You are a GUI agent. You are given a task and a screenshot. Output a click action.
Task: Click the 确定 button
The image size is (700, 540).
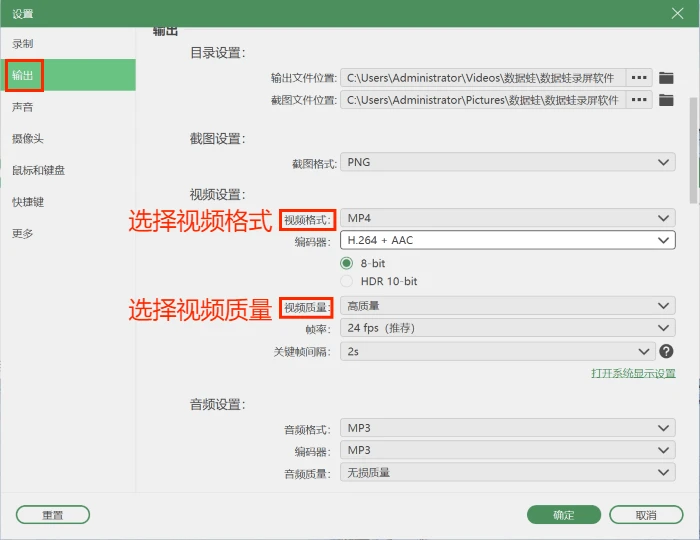(x=564, y=515)
